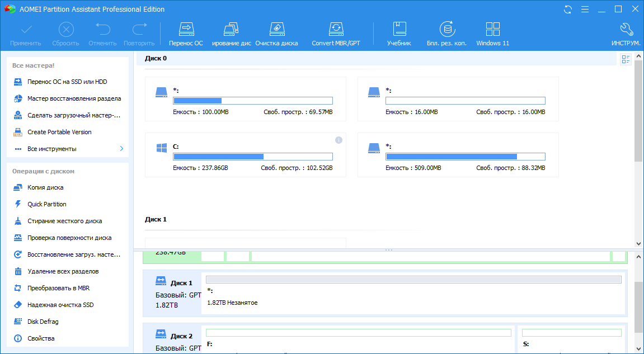Open Disk Defrag operation
This screenshot has height=354, width=644.
coord(43,322)
